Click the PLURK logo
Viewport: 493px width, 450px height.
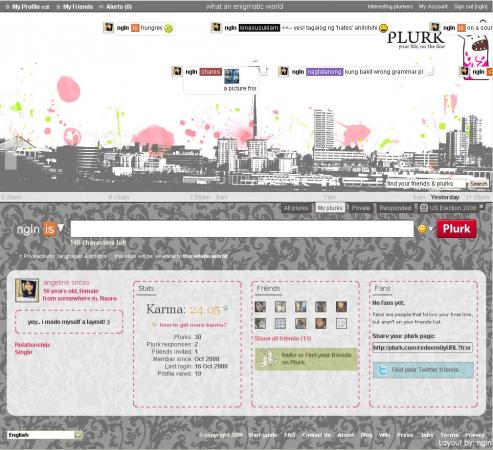coord(415,39)
